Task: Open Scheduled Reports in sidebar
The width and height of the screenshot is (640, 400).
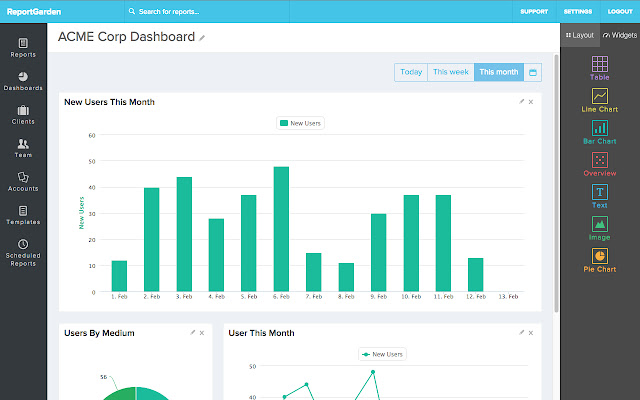Action: click(x=23, y=250)
